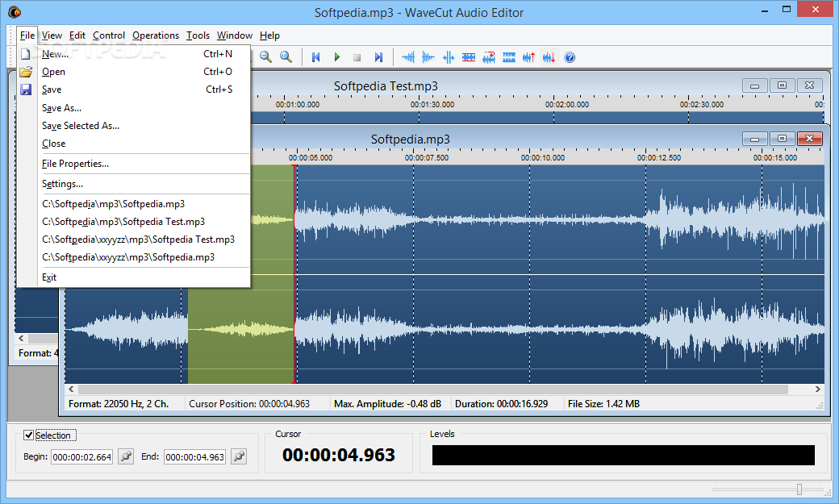This screenshot has height=504, width=839.
Task: Click the End time input field
Action: 194,457
